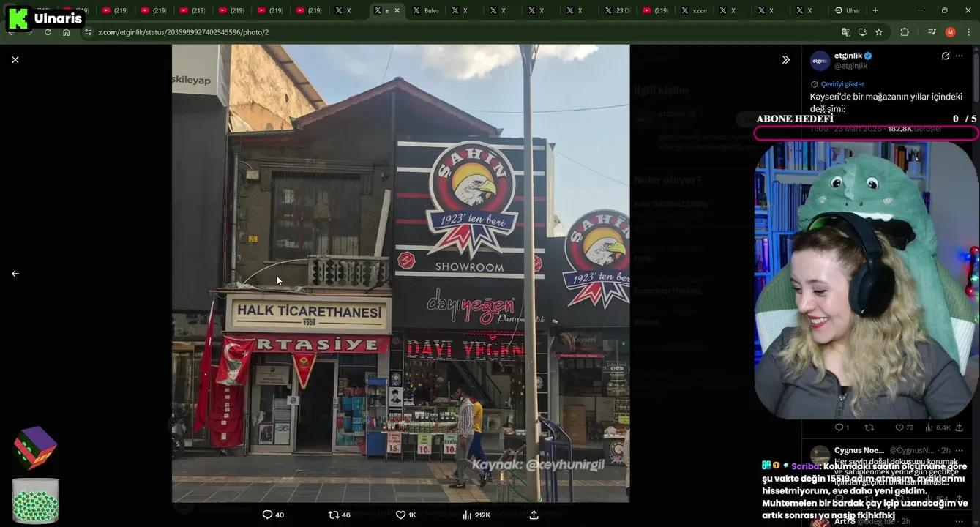Collapse the tweet side panel chevrons

pyautogui.click(x=786, y=60)
